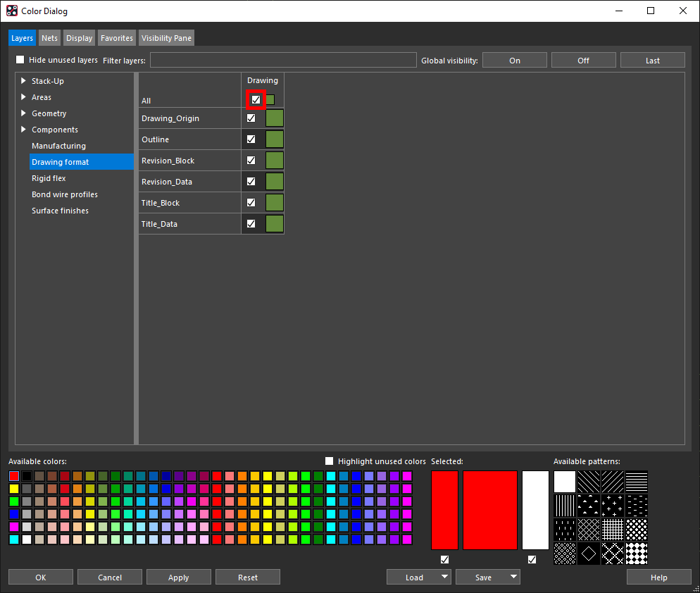Image resolution: width=700 pixels, height=593 pixels.
Task: Select the bold diamond checkerboard pattern
Action: pyautogui.click(x=637, y=554)
